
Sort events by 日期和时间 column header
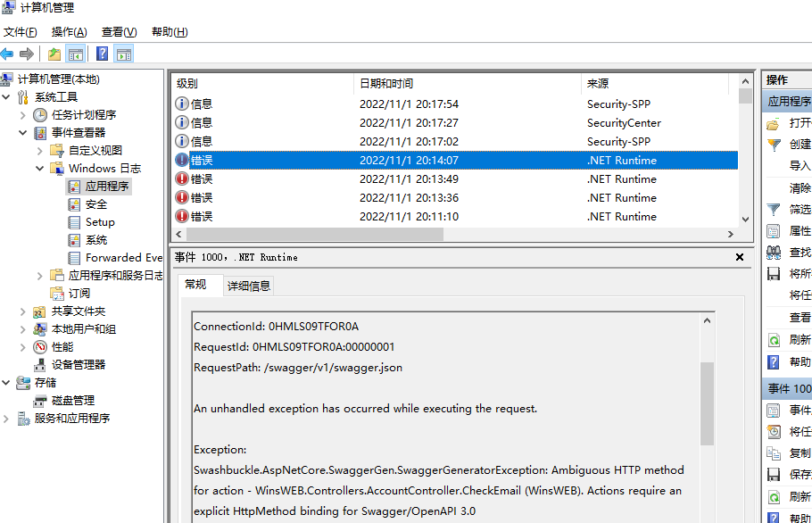coord(386,83)
